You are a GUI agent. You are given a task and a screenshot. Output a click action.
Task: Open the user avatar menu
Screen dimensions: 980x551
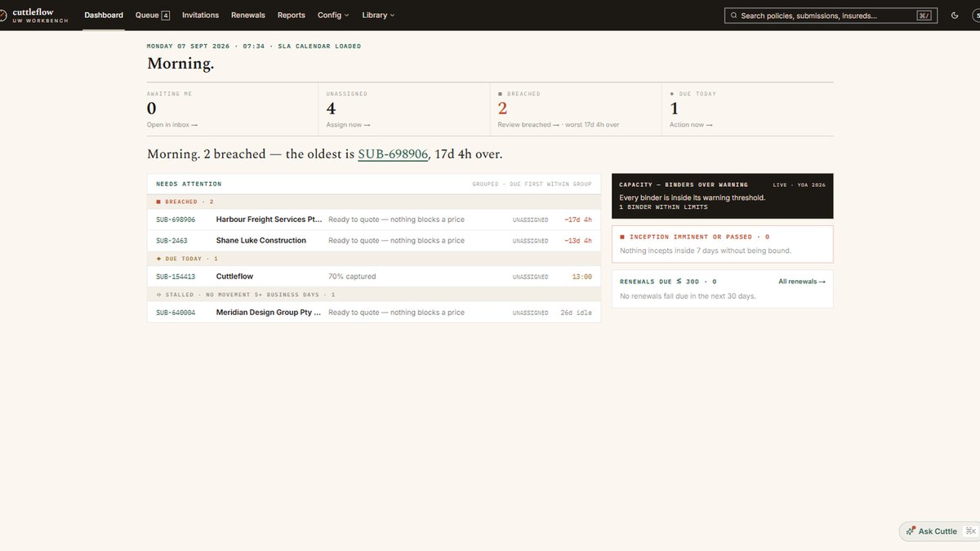coord(978,16)
